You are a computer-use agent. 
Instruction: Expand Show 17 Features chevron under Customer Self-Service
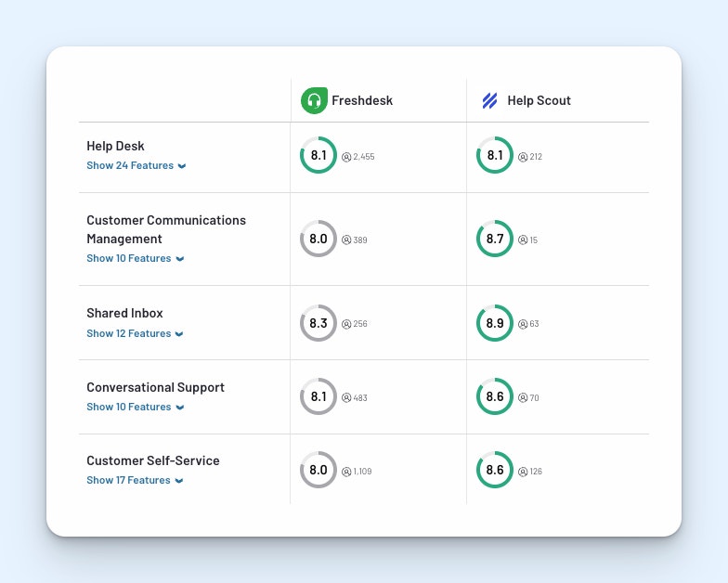tap(178, 481)
